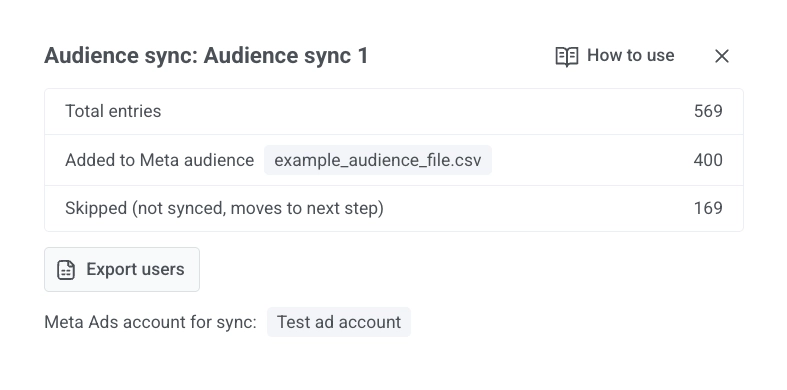The width and height of the screenshot is (787, 390).
Task: Click the Export users button
Action: tap(122, 270)
